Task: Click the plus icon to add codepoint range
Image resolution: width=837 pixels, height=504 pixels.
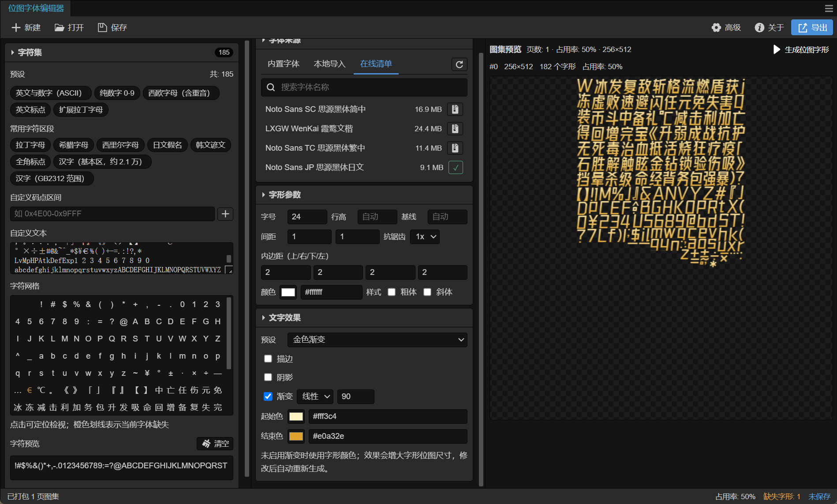Action: tap(225, 214)
